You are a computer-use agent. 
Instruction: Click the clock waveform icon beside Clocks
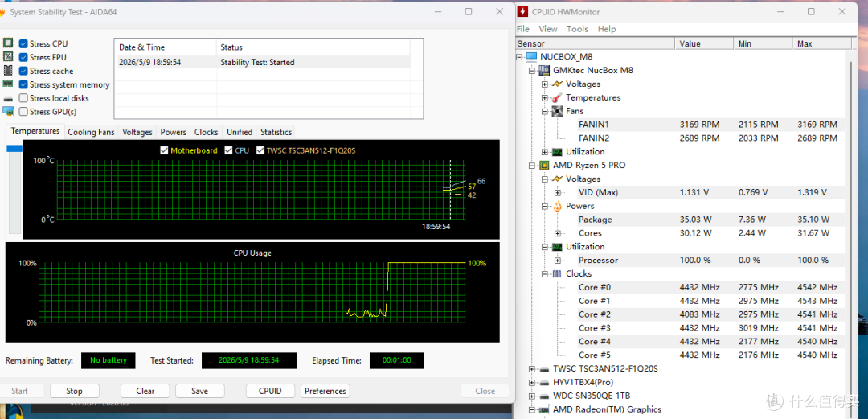558,273
